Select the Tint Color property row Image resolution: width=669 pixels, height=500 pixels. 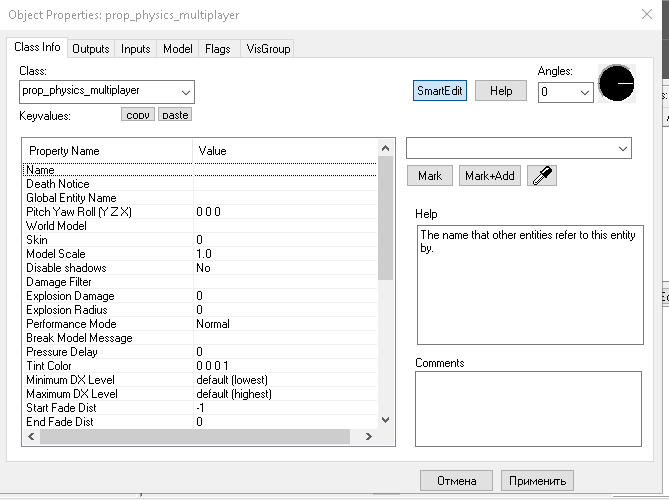200,366
